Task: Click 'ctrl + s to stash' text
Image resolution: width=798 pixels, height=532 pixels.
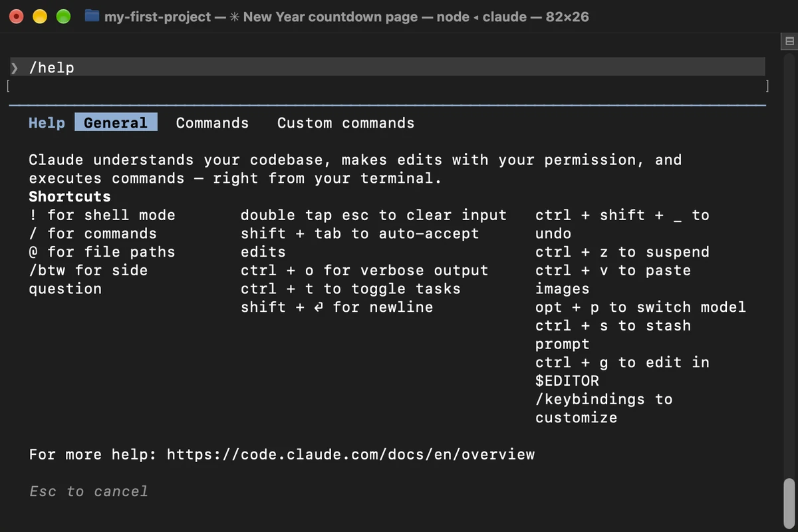Action: click(613, 326)
